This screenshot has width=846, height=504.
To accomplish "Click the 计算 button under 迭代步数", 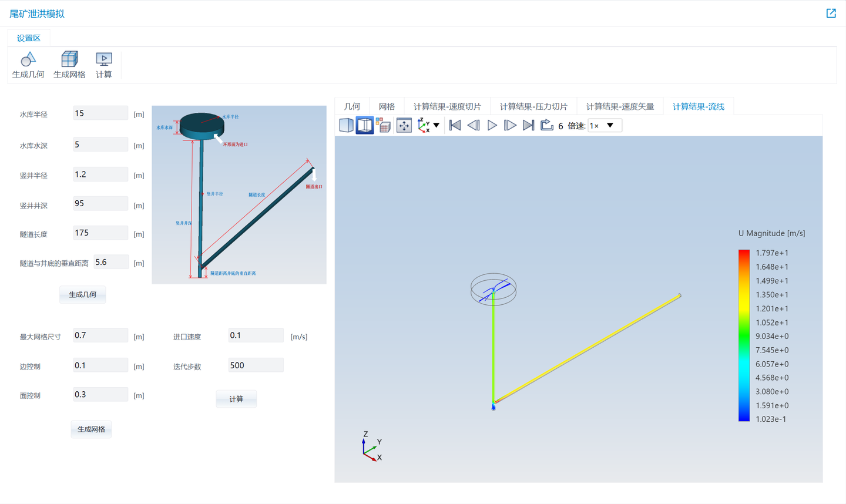I will coord(236,399).
